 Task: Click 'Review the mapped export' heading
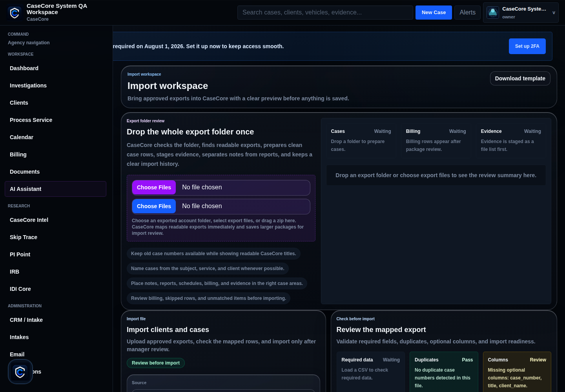tap(381, 330)
